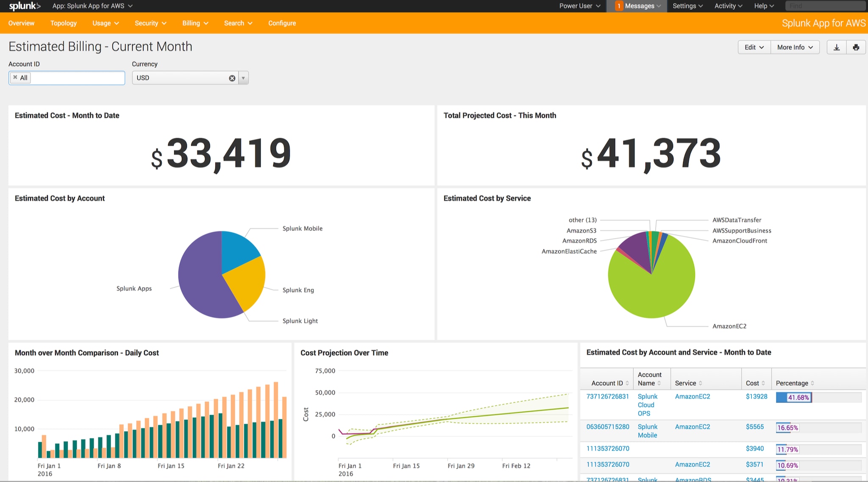Click account ID 063605715280 link
Image resolution: width=868 pixels, height=482 pixels.
click(x=607, y=427)
